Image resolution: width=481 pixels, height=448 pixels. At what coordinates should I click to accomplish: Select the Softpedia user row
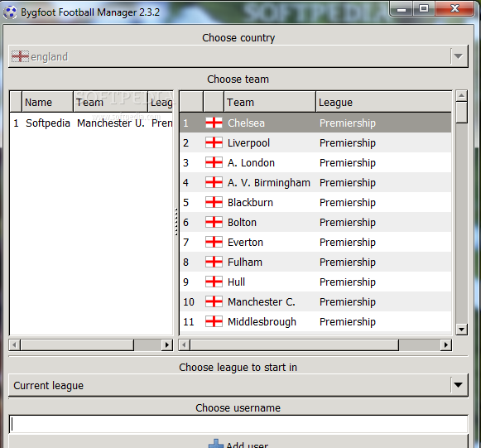tap(91, 123)
